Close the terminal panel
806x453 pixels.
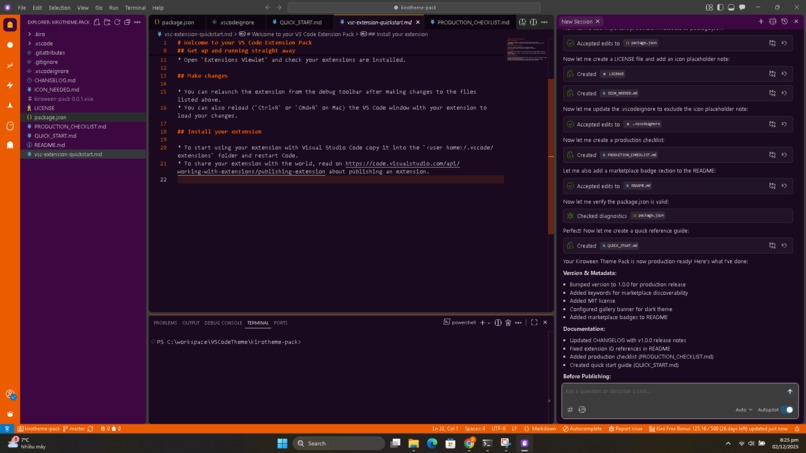click(x=545, y=322)
